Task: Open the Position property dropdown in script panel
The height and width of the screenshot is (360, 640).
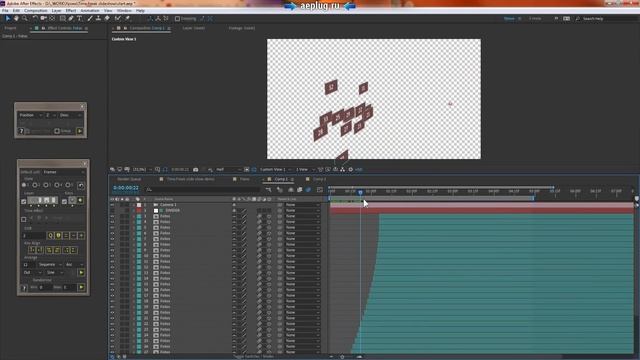Action: (31, 116)
